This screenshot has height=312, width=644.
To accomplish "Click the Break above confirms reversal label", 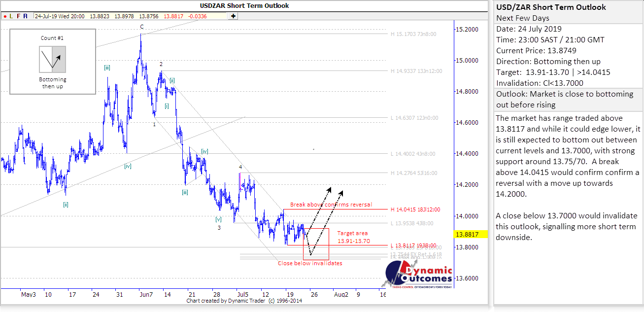I will 331,205.
